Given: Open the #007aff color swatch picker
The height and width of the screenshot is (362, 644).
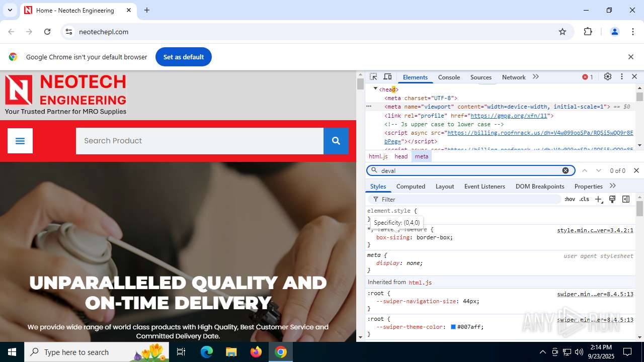Looking at the screenshot, I should click(453, 327).
